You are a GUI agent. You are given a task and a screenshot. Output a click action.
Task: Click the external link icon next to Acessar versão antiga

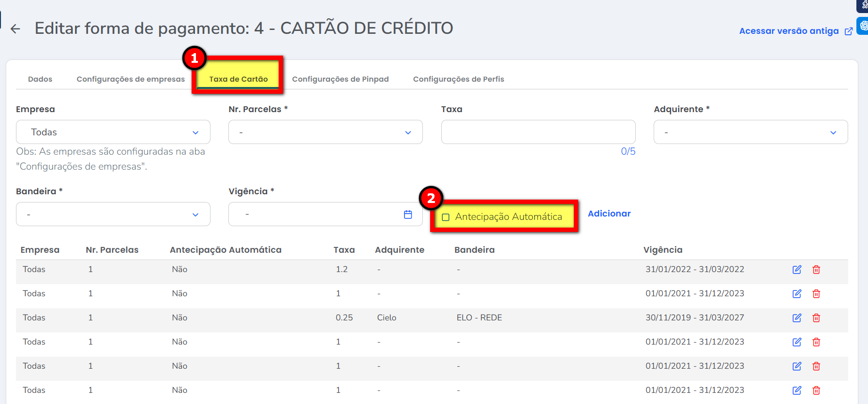click(x=848, y=31)
